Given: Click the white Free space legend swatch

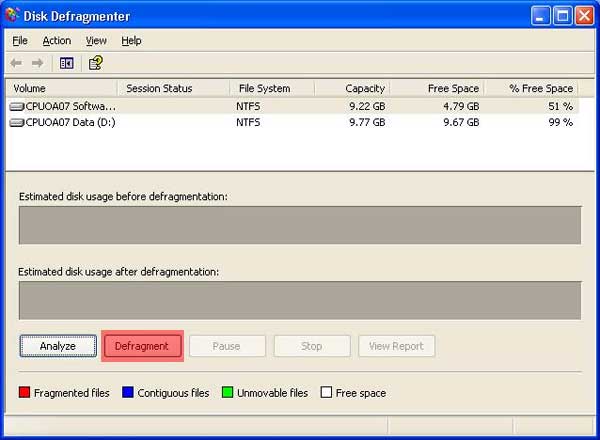Looking at the screenshot, I should [326, 392].
